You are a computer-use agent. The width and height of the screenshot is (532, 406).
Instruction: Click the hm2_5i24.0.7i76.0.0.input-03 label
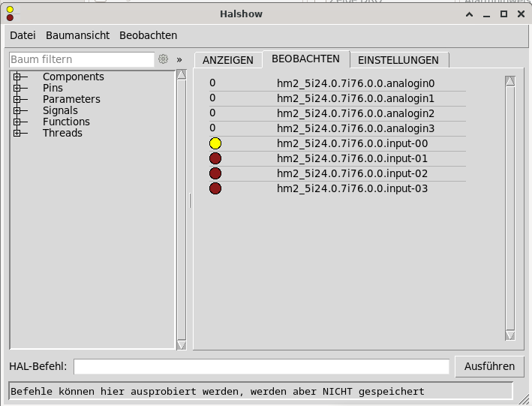pyautogui.click(x=352, y=188)
